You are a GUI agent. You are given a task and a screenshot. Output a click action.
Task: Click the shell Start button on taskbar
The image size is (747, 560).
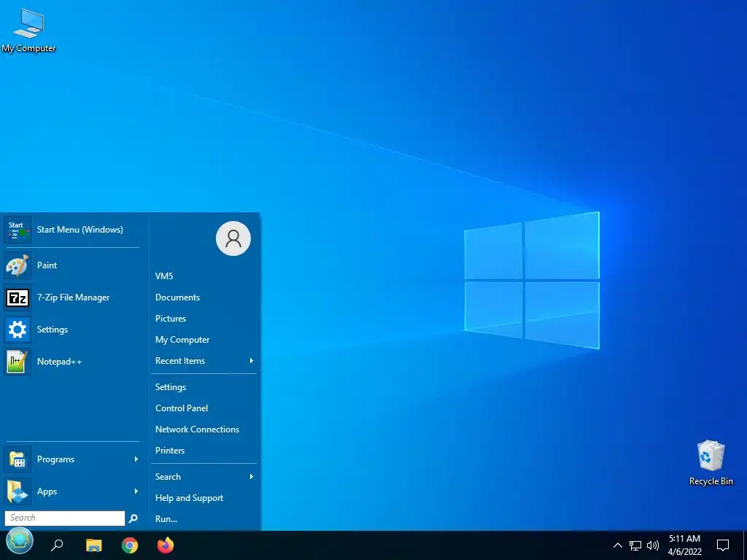coord(20,542)
